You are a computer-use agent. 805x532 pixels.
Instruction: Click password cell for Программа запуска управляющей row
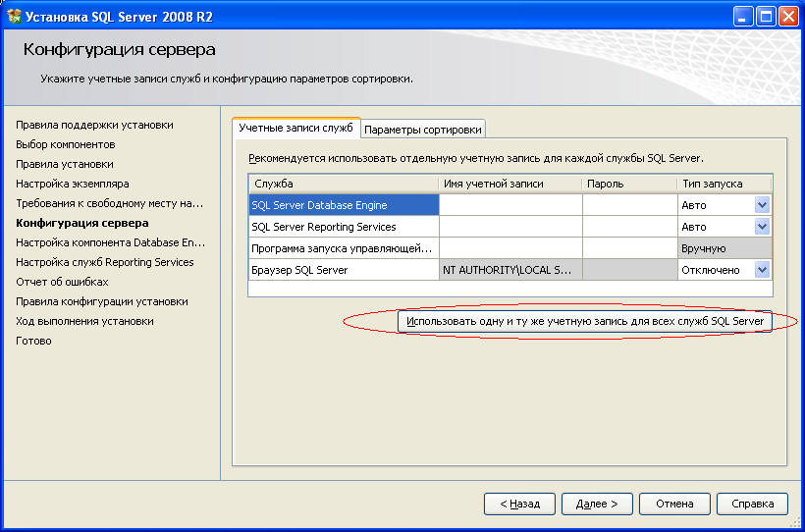click(x=630, y=248)
